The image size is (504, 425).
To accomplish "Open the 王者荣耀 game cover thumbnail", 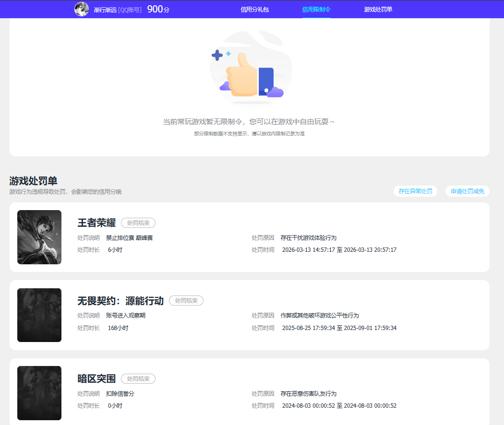I will (39, 237).
